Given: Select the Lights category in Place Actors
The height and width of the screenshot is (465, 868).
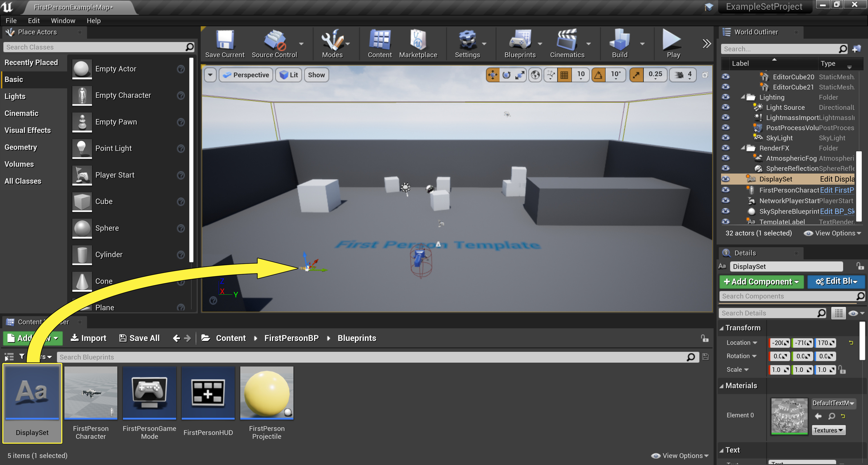Looking at the screenshot, I should pyautogui.click(x=15, y=96).
